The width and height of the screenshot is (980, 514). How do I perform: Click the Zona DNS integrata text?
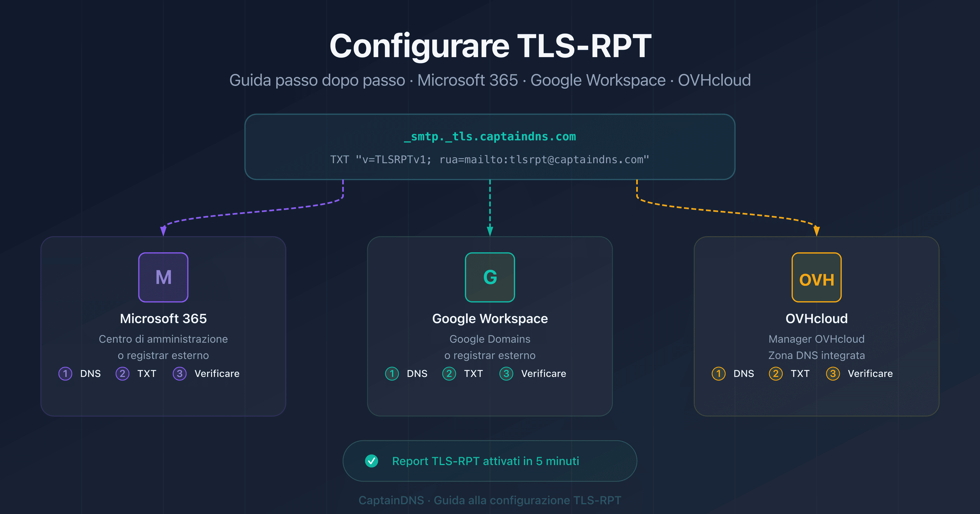(x=816, y=355)
